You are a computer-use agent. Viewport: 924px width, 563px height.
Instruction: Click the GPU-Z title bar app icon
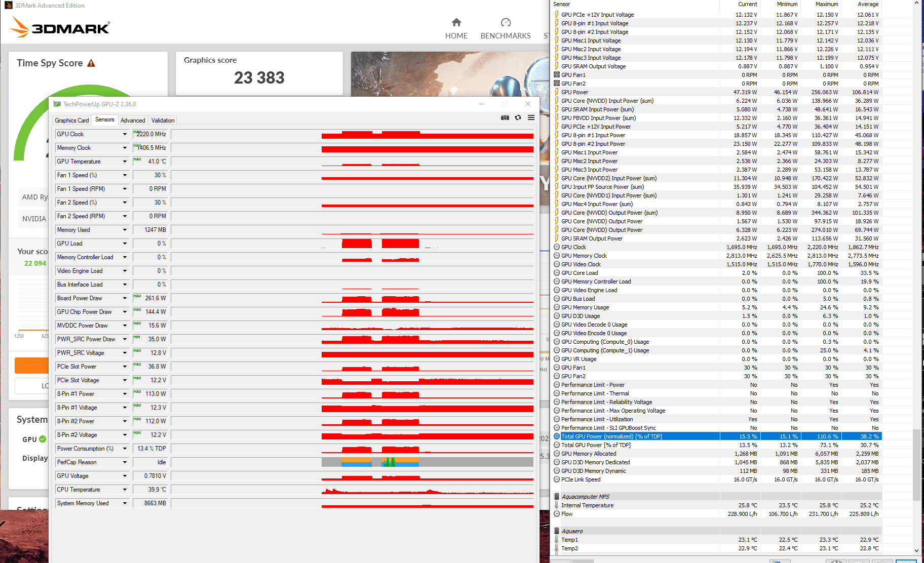(57, 104)
